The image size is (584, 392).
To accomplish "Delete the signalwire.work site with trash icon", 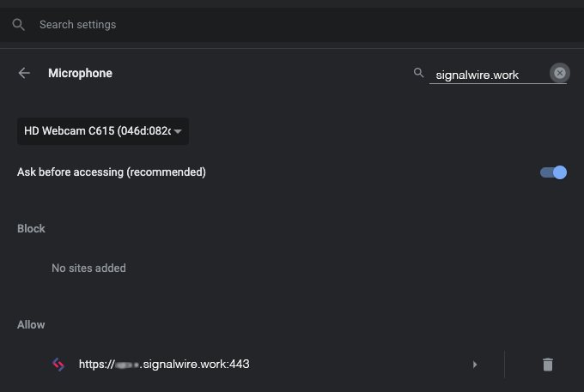I will pos(548,365).
